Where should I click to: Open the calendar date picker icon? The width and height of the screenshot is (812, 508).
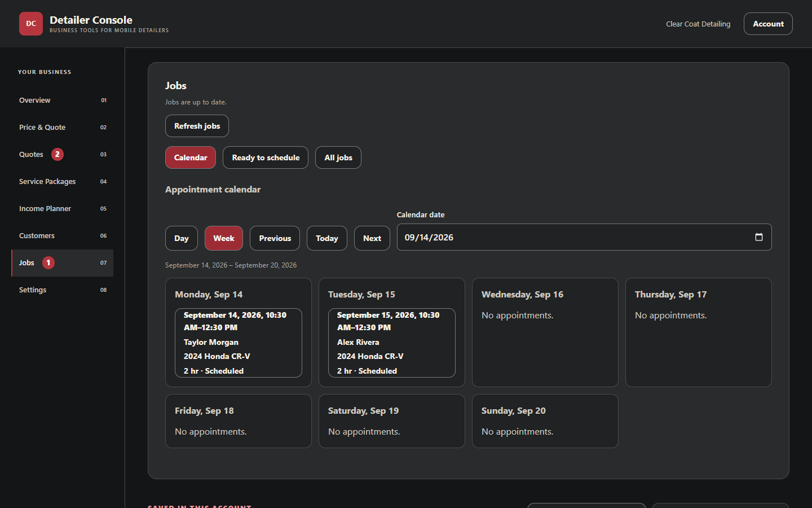click(x=759, y=237)
